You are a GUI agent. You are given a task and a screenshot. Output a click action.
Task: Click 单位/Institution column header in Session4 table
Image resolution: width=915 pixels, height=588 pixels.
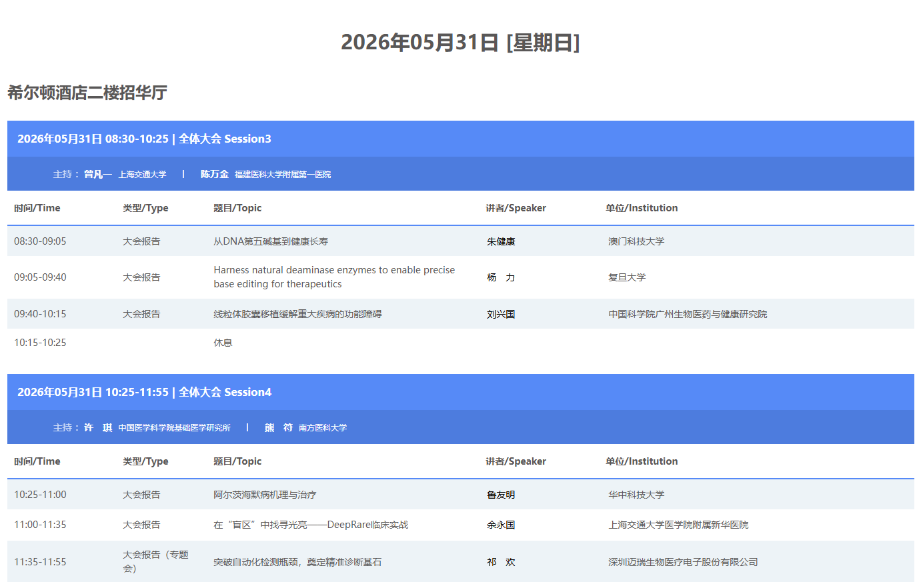click(642, 461)
